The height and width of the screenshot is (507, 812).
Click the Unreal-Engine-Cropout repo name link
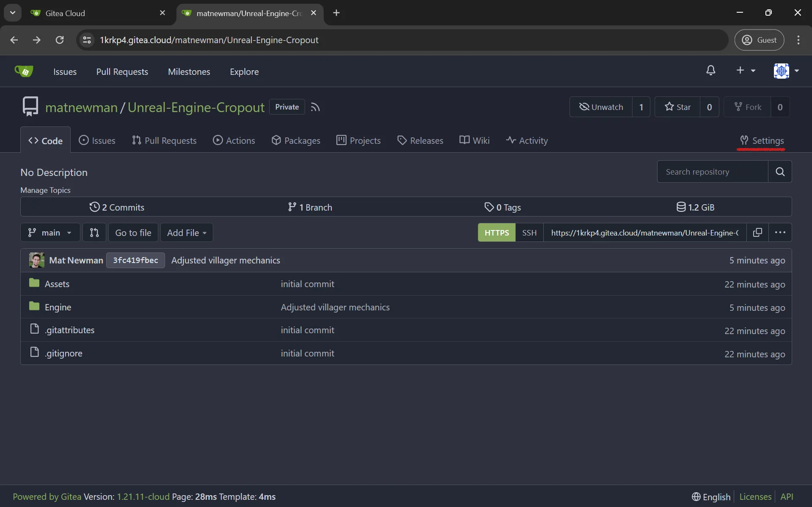196,107
